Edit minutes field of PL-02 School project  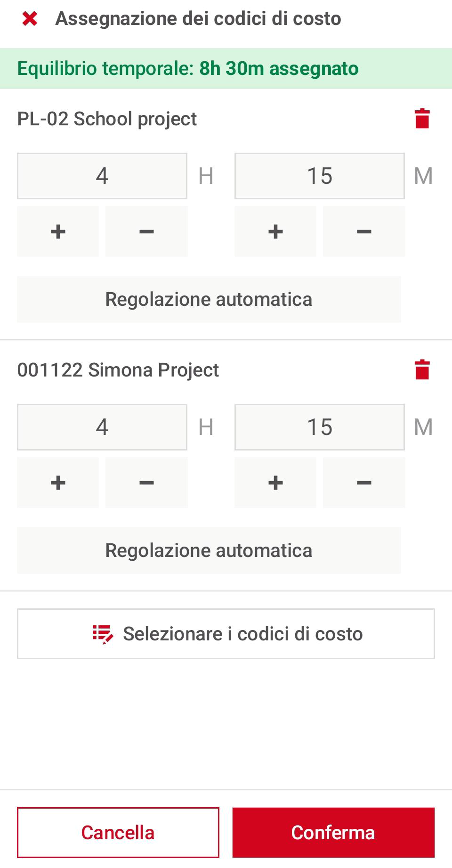(320, 176)
